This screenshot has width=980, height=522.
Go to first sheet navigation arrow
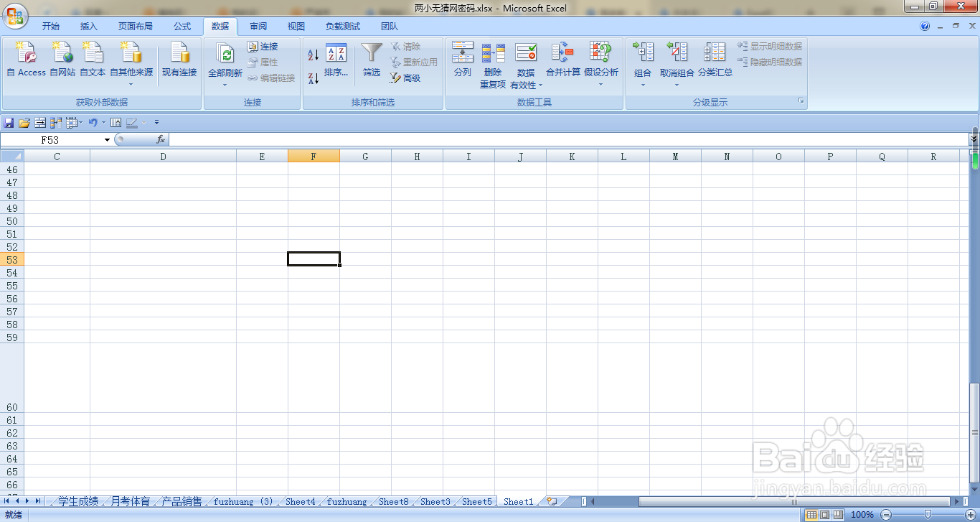pos(7,501)
